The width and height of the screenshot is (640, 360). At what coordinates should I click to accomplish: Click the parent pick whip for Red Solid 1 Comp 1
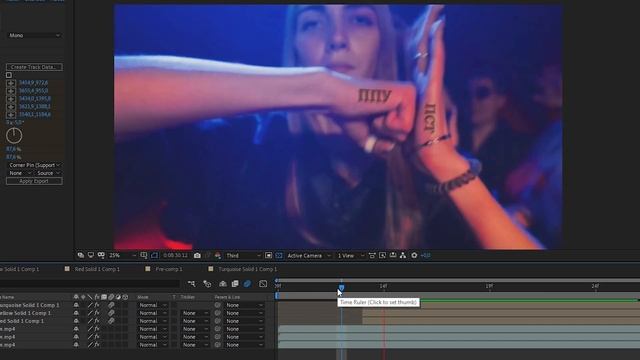point(218,321)
